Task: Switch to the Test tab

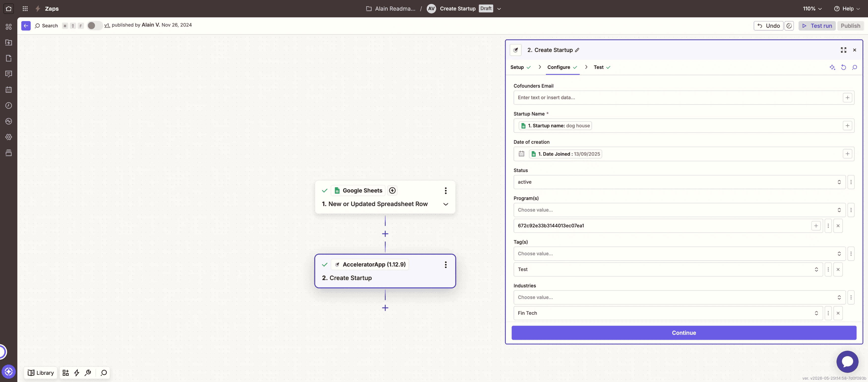Action: point(602,67)
